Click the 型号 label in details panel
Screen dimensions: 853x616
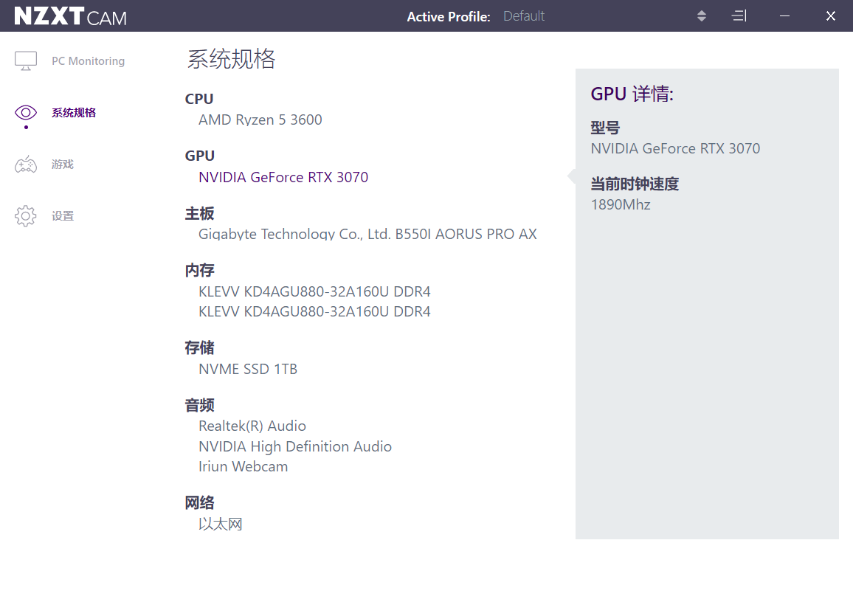[x=606, y=128]
